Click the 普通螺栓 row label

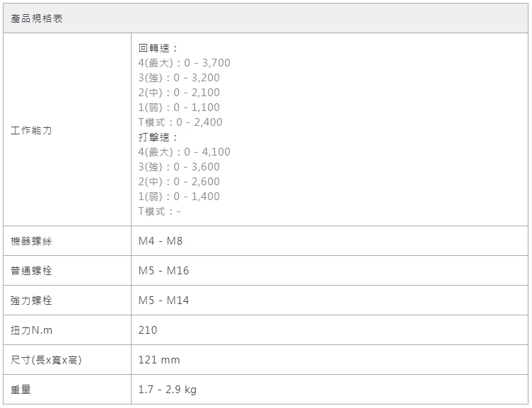click(31, 271)
